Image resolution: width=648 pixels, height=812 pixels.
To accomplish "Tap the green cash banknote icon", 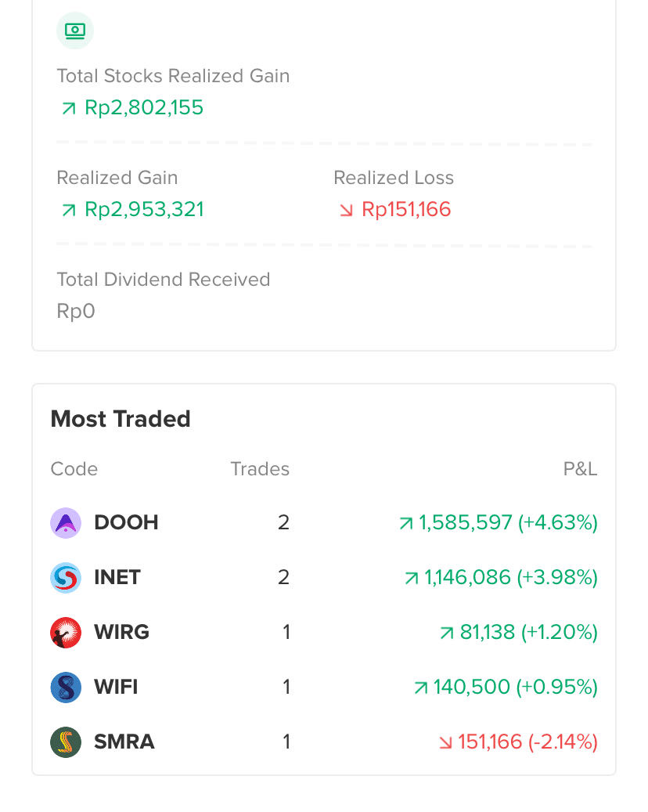I will (75, 31).
